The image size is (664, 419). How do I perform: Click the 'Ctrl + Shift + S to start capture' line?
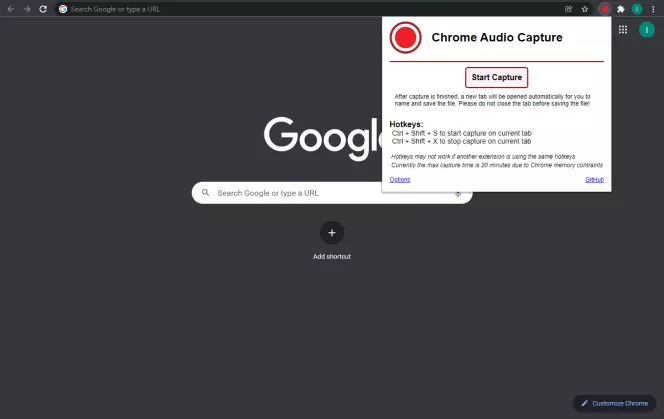point(462,133)
